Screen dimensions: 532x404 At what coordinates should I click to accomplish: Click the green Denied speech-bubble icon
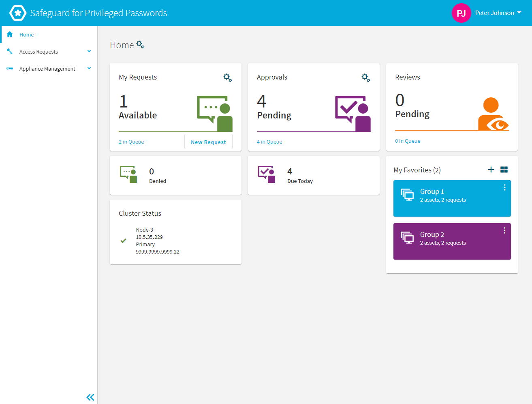click(128, 174)
